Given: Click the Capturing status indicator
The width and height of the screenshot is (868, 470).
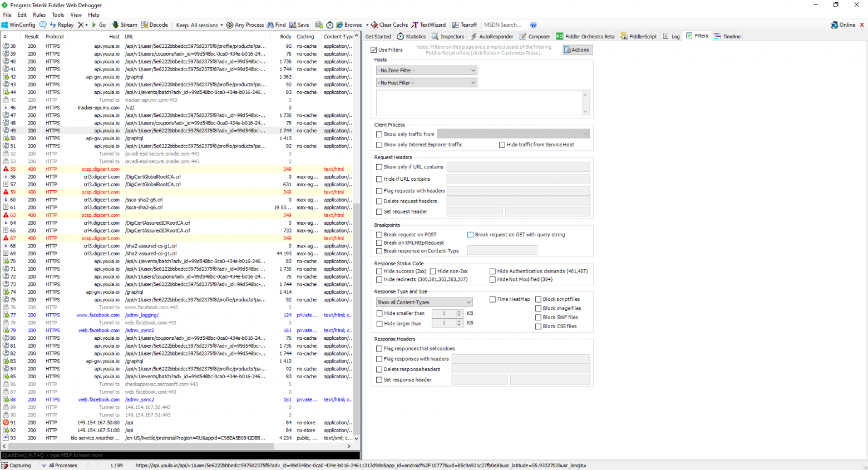Looking at the screenshot, I should coord(16,466).
